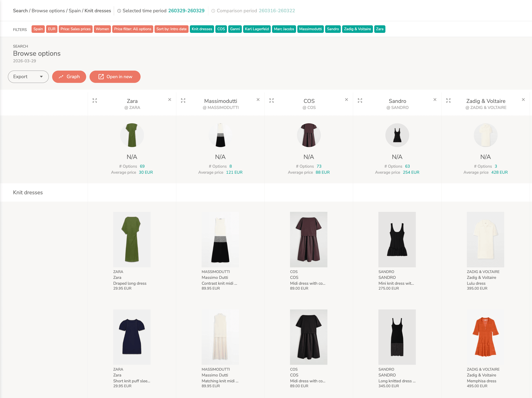532x398 pixels.
Task: Close the Sandro comparison column
Action: point(435,99)
